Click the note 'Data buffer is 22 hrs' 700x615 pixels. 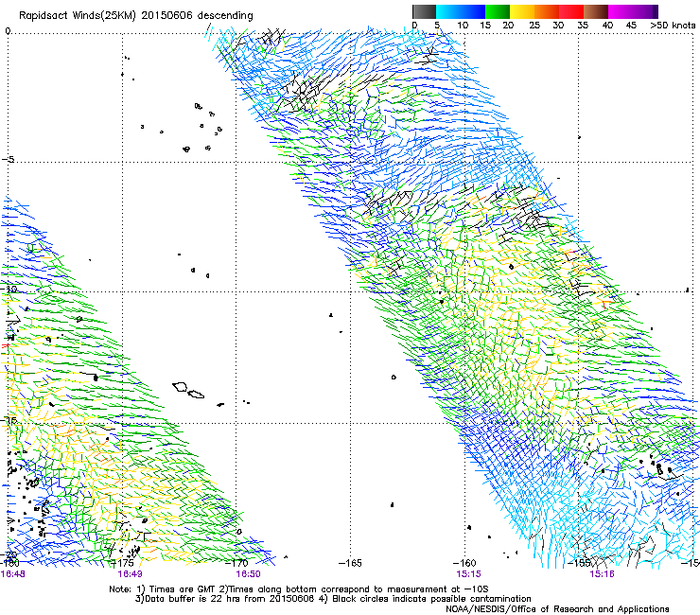(x=191, y=599)
